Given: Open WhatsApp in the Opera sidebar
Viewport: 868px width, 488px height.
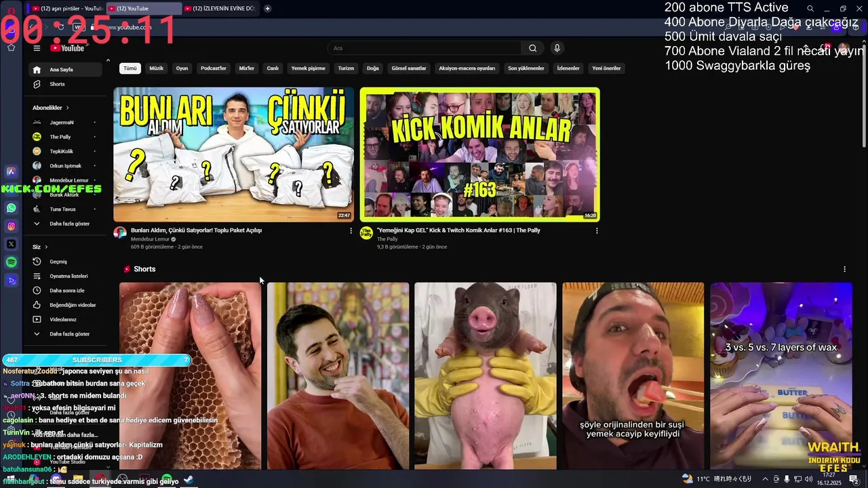Looking at the screenshot, I should (11, 208).
